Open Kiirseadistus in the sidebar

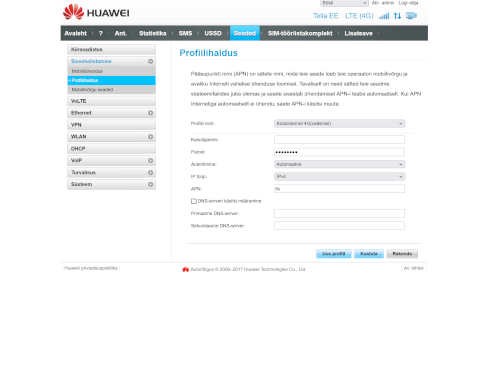coord(111,49)
